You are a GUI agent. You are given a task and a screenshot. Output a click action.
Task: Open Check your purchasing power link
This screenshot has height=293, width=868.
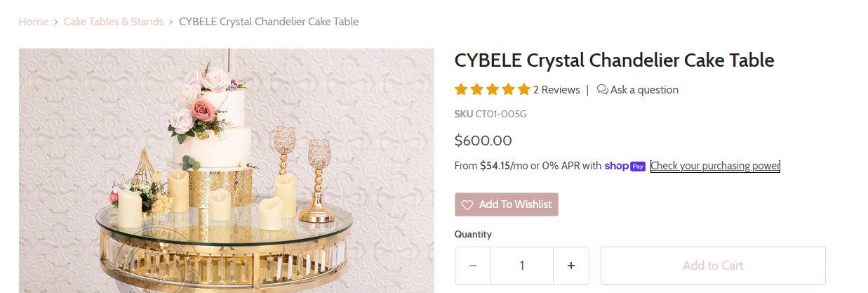pos(715,167)
